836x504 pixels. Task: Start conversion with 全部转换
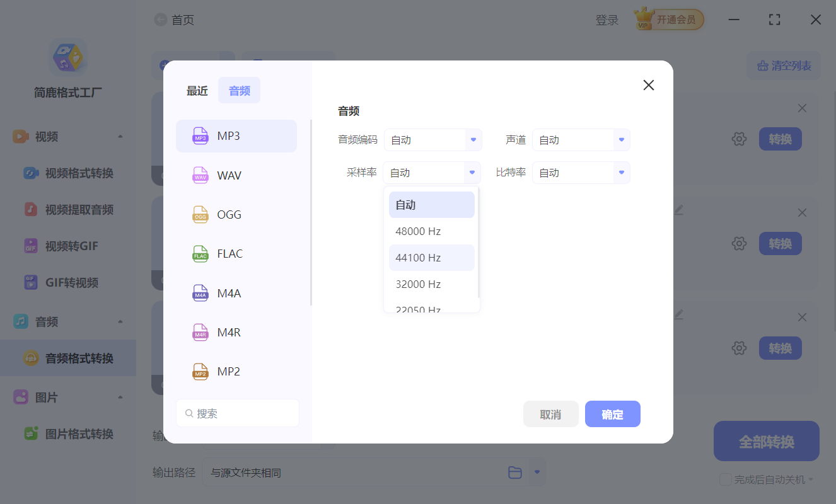coord(767,441)
